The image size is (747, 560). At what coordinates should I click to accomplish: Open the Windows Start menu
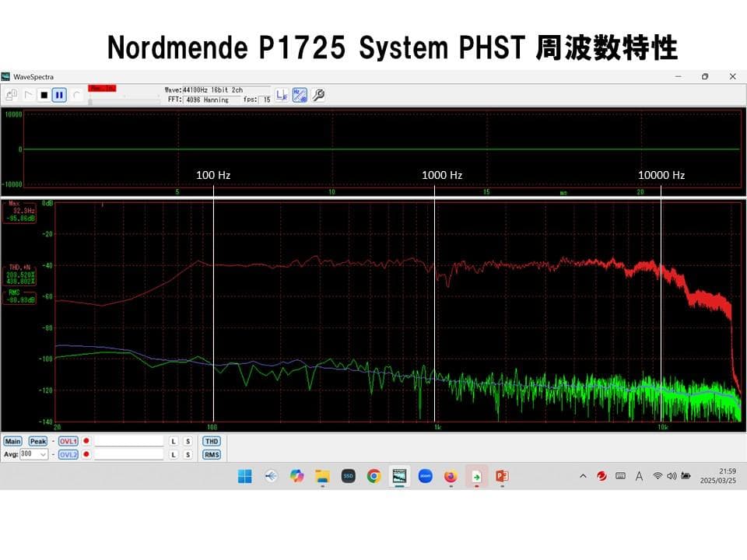pos(246,477)
